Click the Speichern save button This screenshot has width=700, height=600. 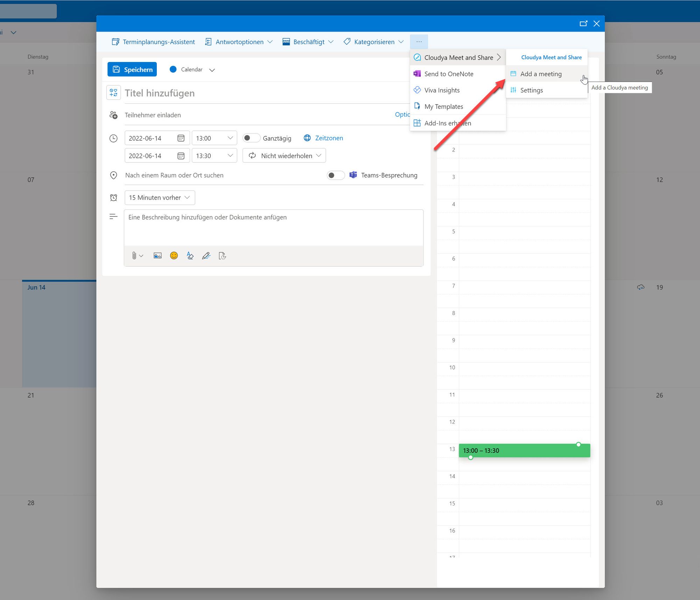click(x=132, y=69)
